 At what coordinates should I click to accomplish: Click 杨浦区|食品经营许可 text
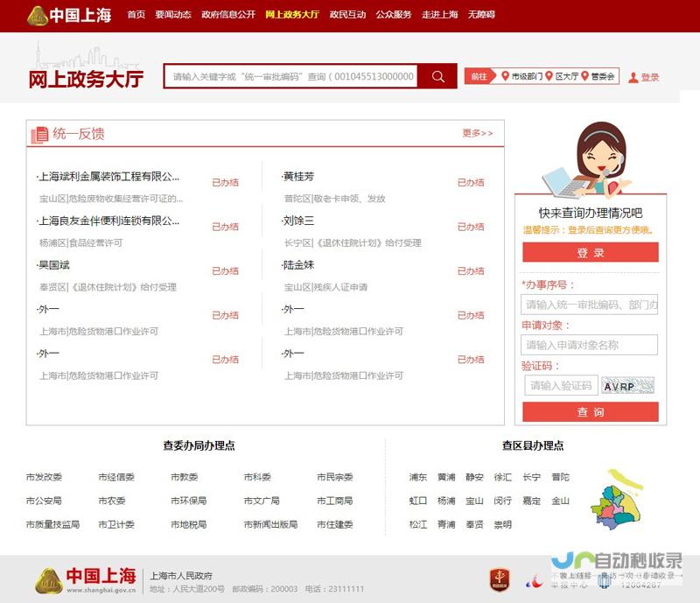(80, 243)
